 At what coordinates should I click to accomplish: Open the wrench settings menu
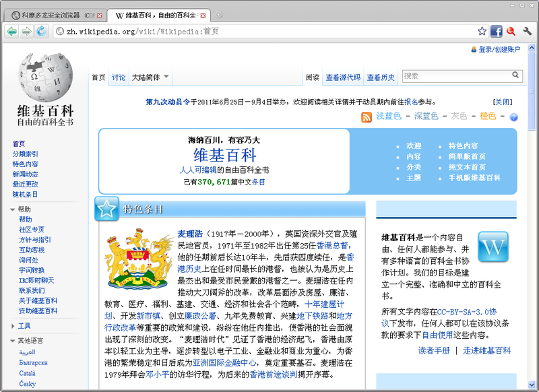coord(528,31)
